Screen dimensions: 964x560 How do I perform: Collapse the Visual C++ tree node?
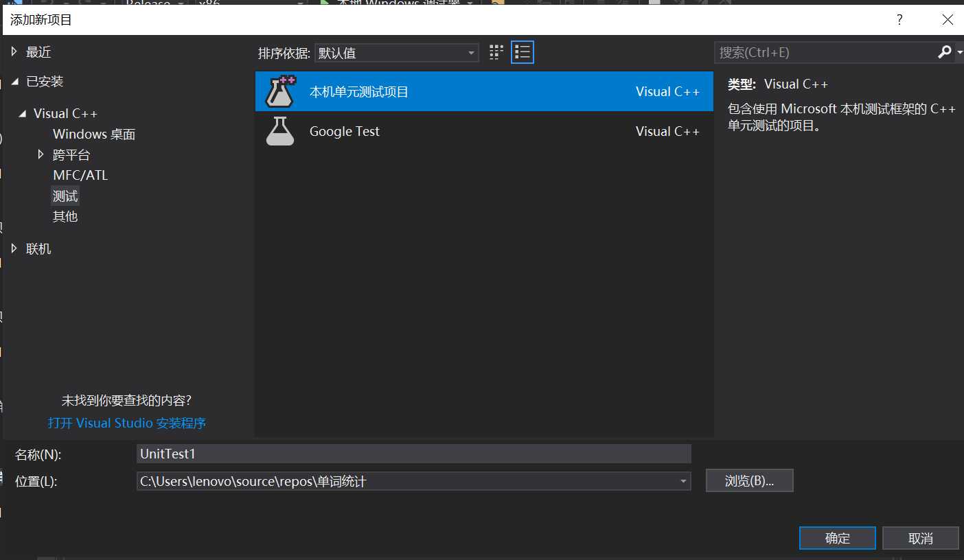pos(23,114)
